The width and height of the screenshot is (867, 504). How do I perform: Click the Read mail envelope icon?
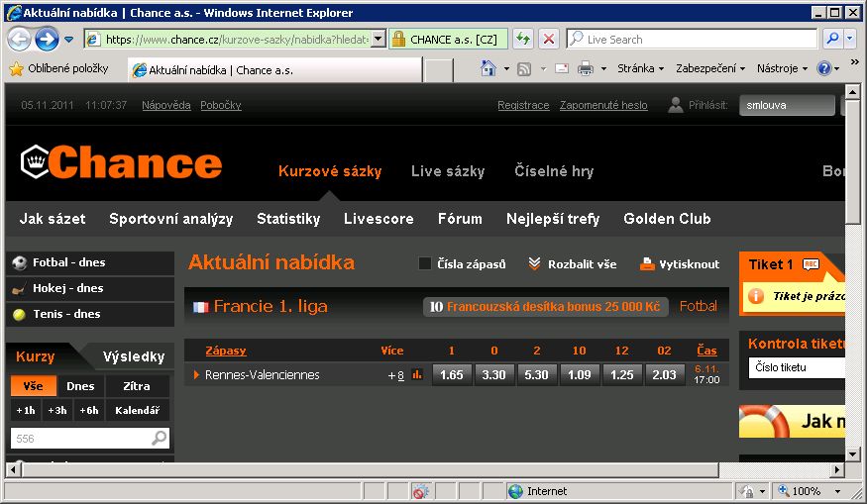pos(562,68)
